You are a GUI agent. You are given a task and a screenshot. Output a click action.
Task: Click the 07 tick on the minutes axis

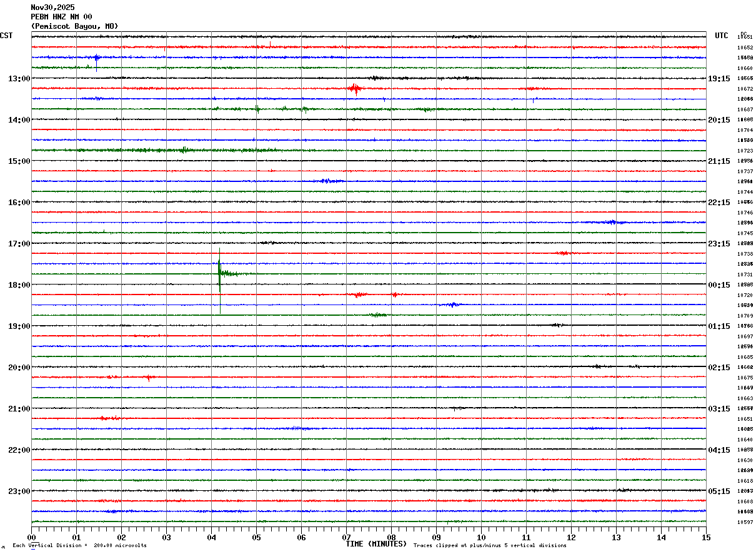click(347, 537)
